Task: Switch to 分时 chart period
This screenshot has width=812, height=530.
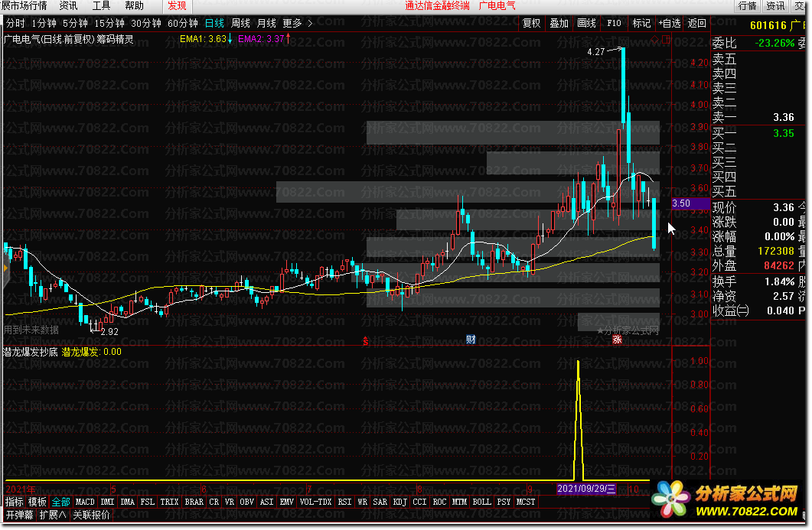Action: pos(15,23)
